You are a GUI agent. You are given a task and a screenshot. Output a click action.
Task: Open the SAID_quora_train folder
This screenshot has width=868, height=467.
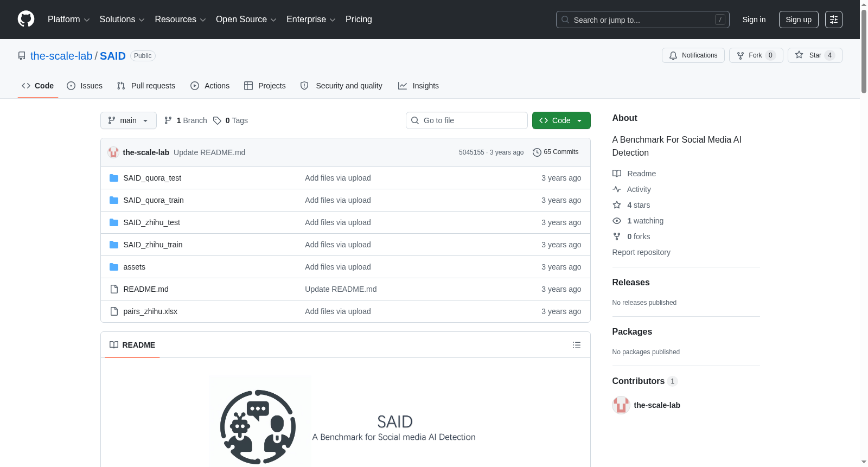[154, 200]
